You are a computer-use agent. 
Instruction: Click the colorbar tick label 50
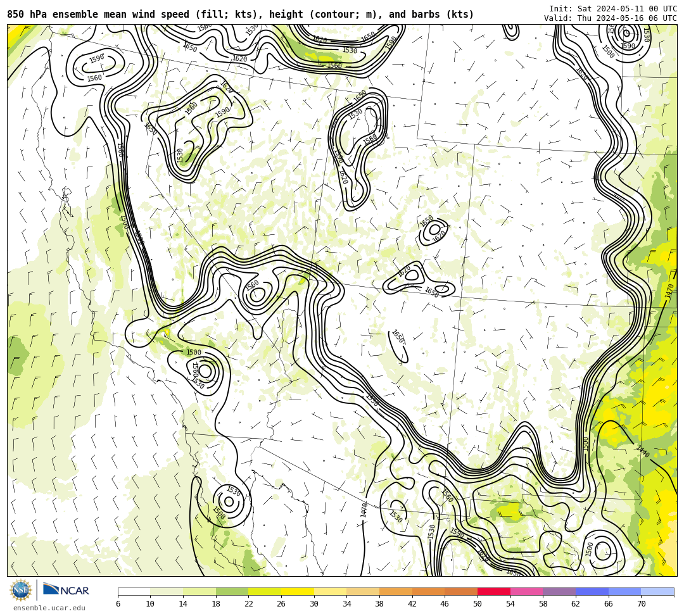(x=478, y=604)
